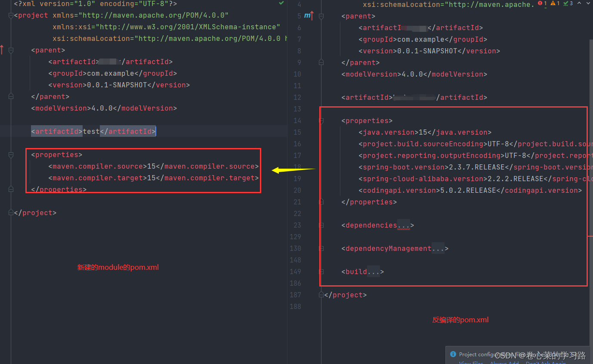Click line number 130 in right gutter
Screen dimensions: 593x364
coord(295,248)
